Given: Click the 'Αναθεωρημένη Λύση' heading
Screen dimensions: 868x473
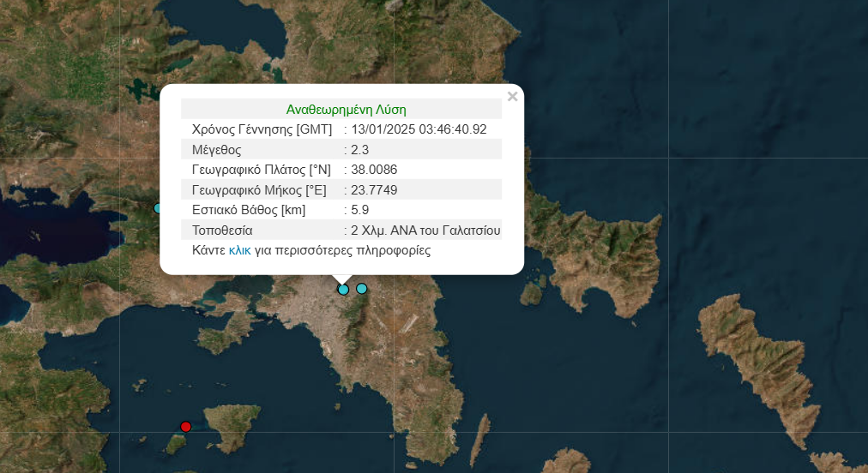Looking at the screenshot, I should [346, 110].
